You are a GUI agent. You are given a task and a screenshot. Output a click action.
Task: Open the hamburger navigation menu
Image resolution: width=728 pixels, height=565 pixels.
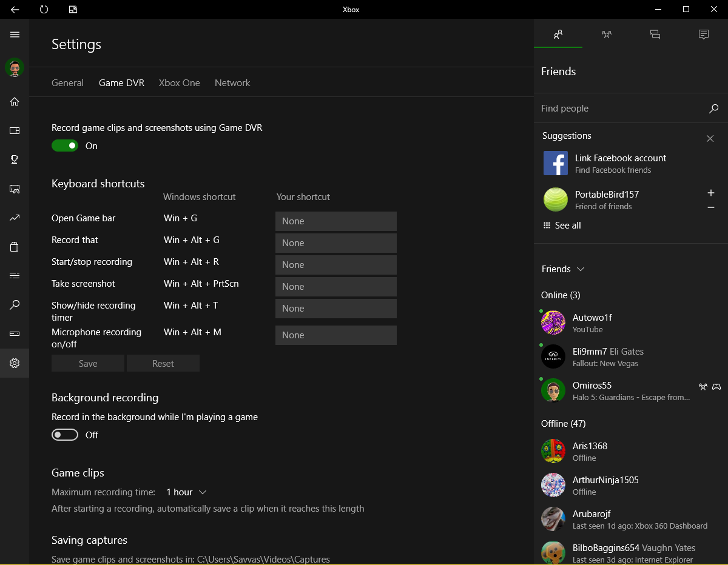pyautogui.click(x=15, y=35)
